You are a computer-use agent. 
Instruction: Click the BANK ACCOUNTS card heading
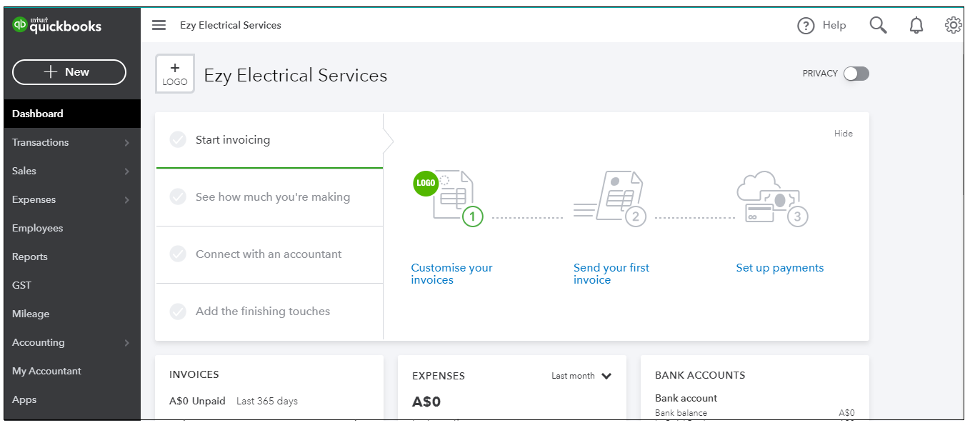[700, 375]
